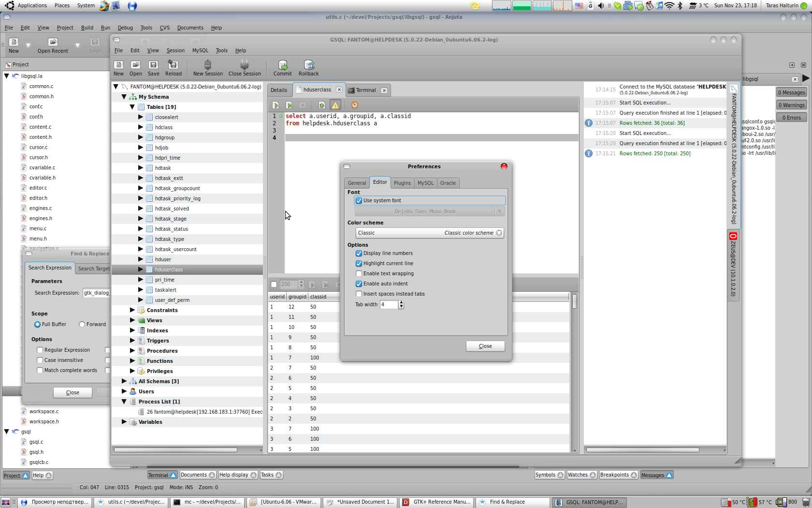Expand All Schemas [3] node
The width and height of the screenshot is (812, 508).
click(x=124, y=381)
